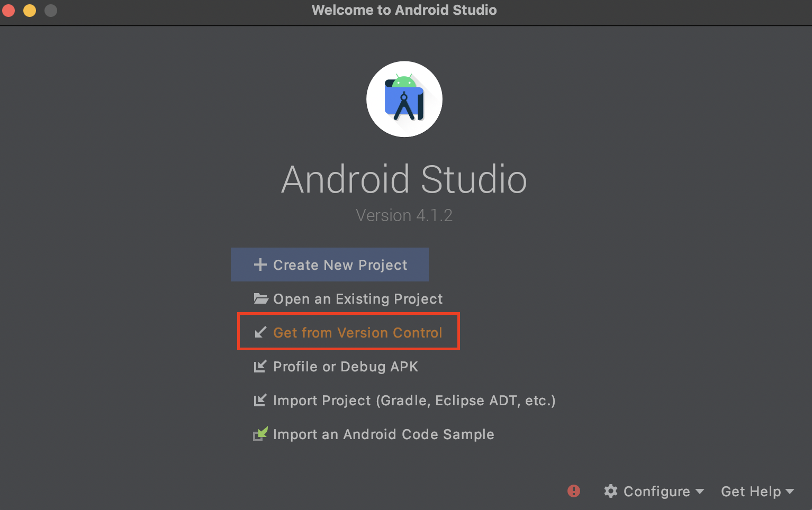Click the open folder icon beside Open an Existing Project

[x=260, y=299]
